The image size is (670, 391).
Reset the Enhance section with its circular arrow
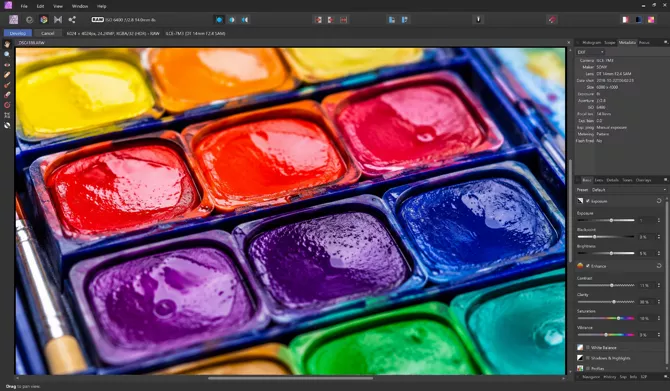pos(659,266)
